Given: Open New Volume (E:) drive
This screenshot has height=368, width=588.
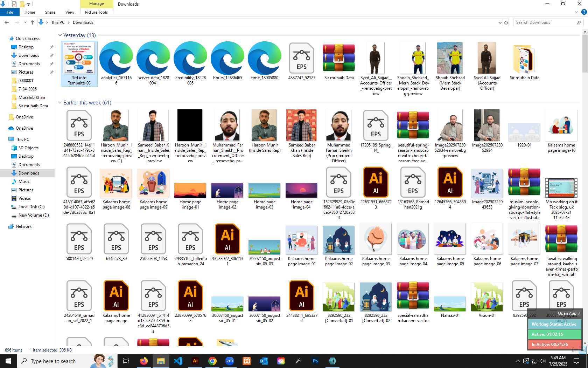Looking at the screenshot, I should click(34, 215).
